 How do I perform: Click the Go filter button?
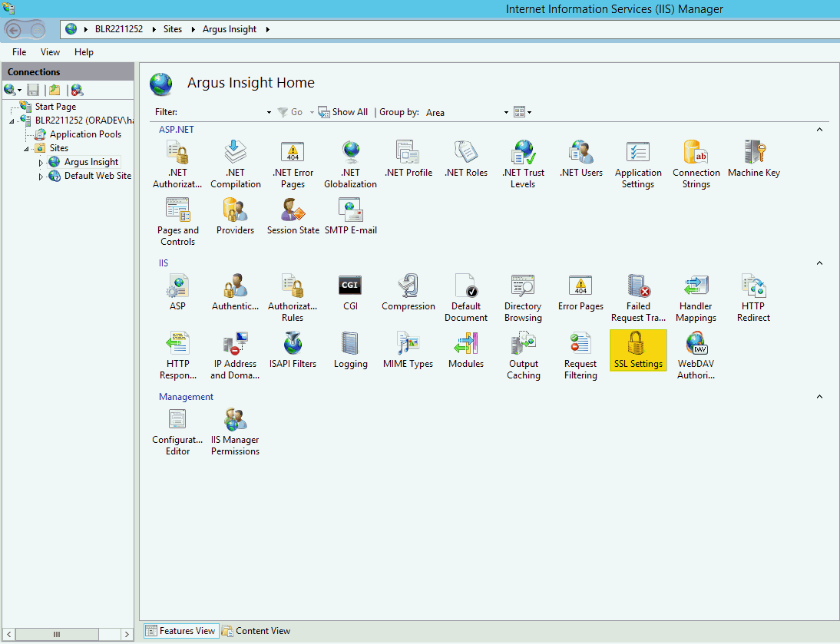point(291,112)
